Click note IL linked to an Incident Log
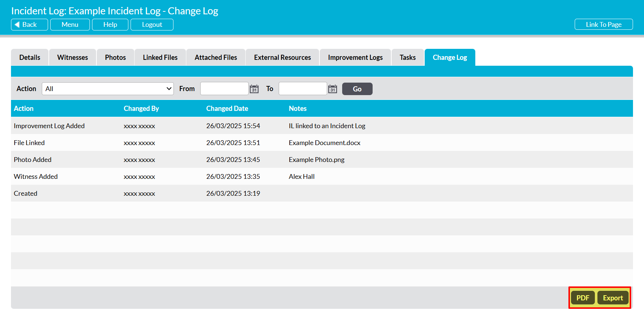The height and width of the screenshot is (318, 644). tap(327, 126)
